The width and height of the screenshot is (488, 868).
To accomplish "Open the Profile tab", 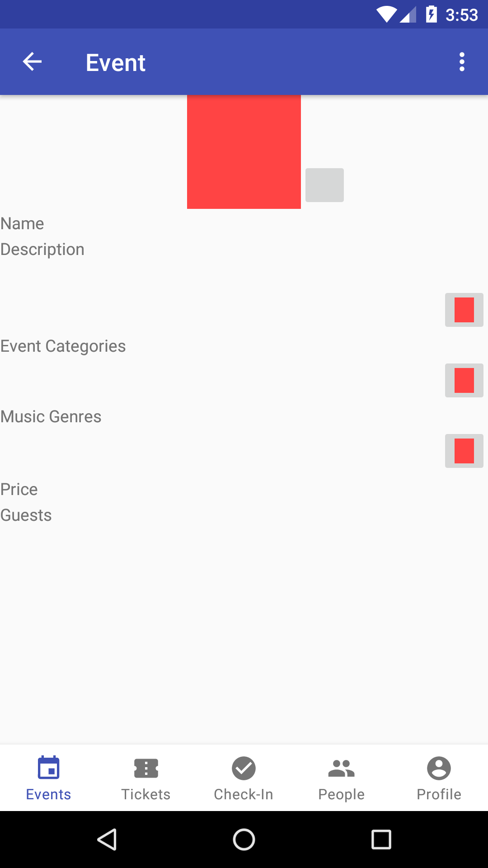I will click(439, 778).
